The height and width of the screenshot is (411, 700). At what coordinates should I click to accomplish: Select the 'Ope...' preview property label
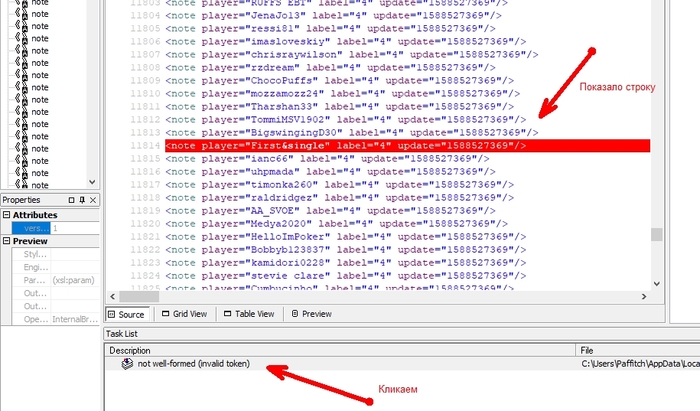[35, 319]
